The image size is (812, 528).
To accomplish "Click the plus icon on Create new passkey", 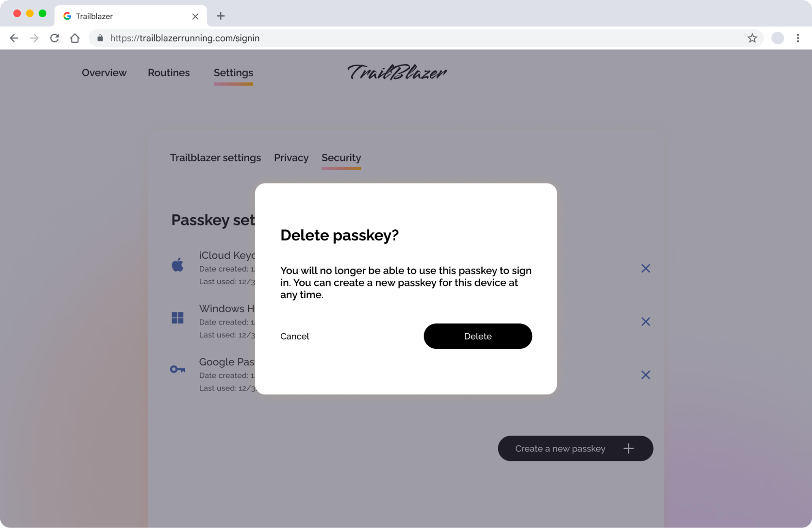I will click(629, 449).
